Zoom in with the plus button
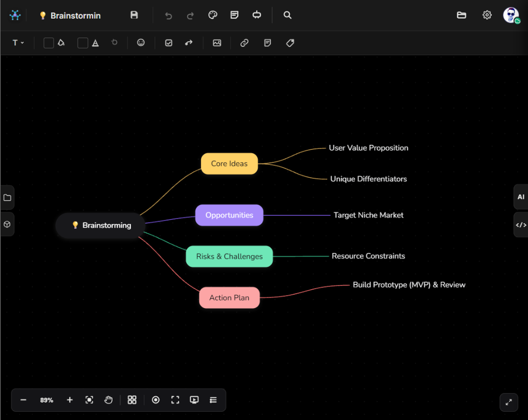 [x=70, y=400]
